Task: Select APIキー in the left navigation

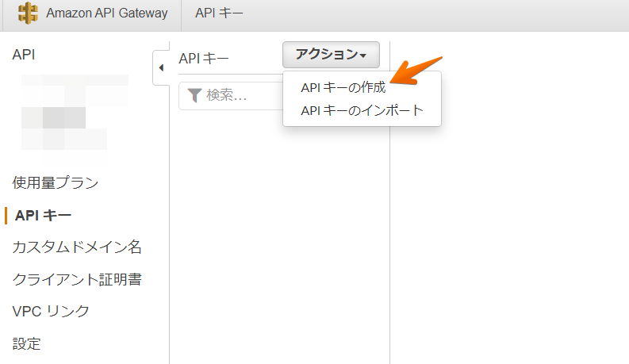Action: pos(43,215)
